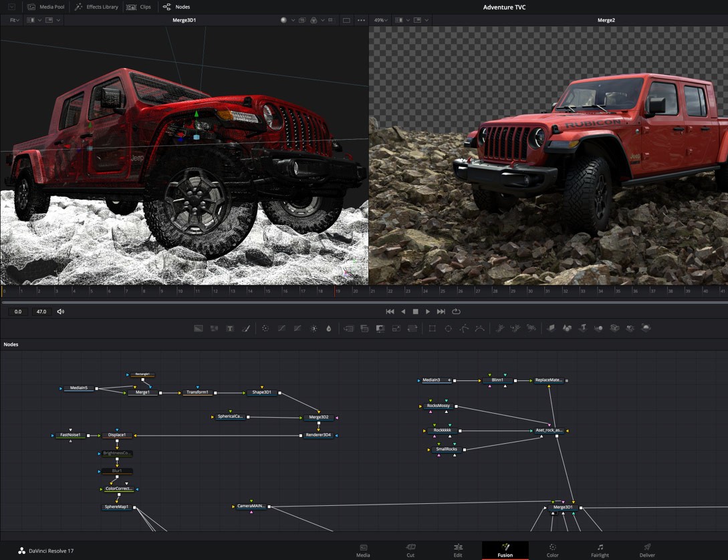Click frame 30 on the time ruler

(x=529, y=291)
